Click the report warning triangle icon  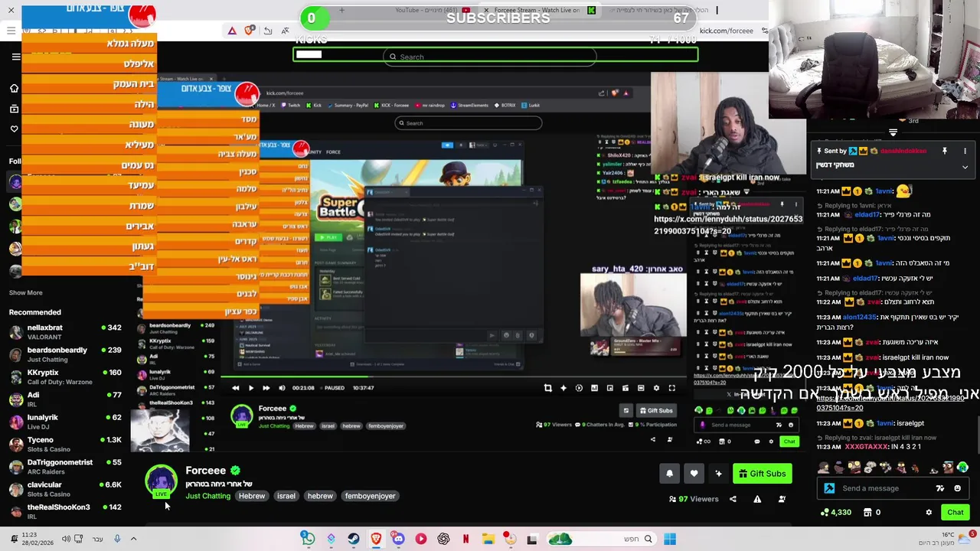coord(757,499)
